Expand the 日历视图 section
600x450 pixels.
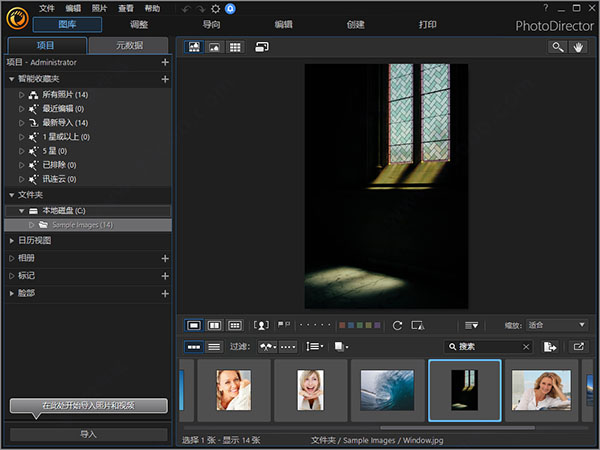(x=11, y=241)
